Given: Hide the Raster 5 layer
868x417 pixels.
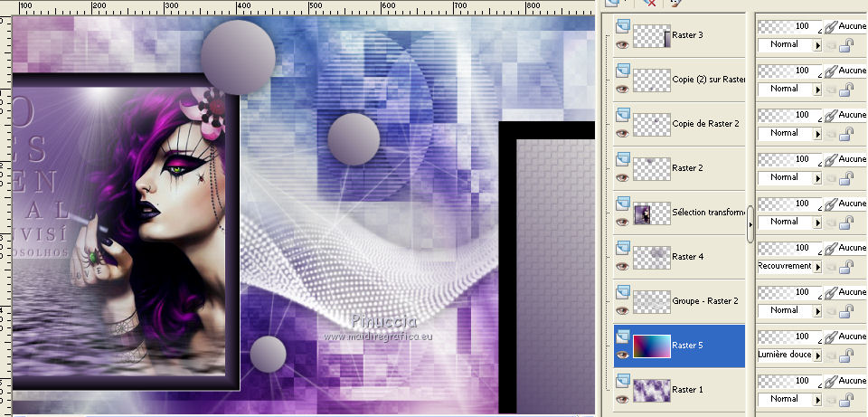Looking at the screenshot, I should (x=623, y=355).
